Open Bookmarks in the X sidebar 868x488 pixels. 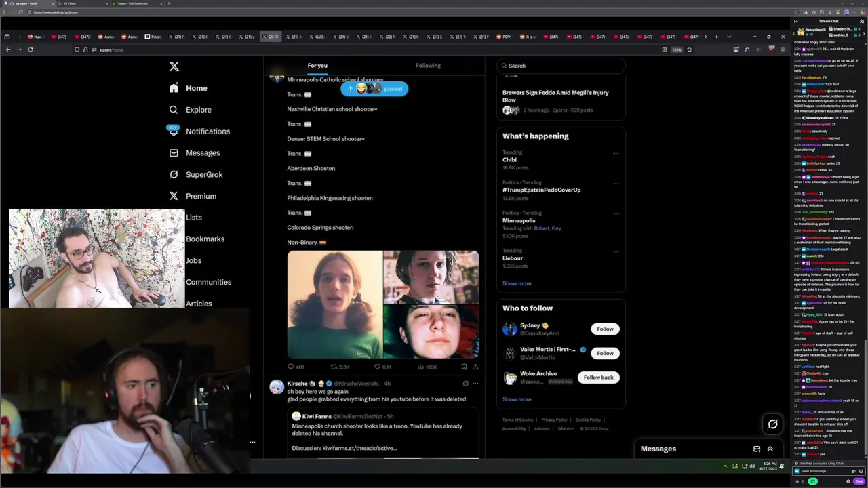tap(205, 239)
